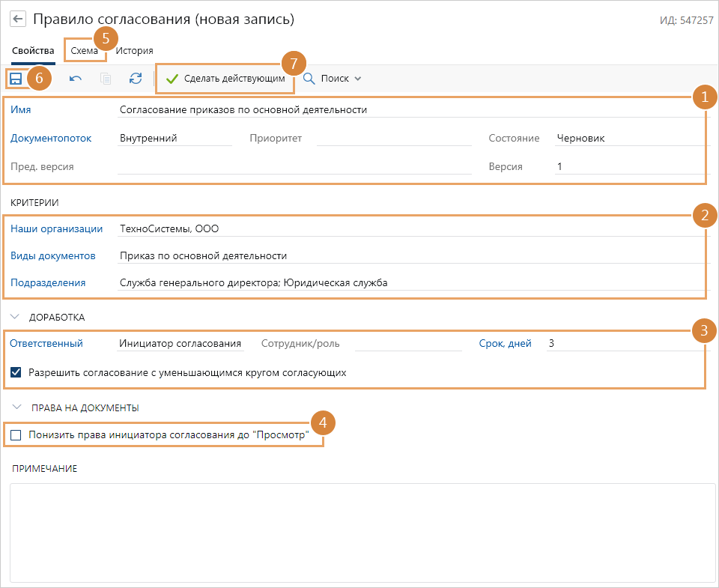Click the Документопоток field label link
This screenshot has height=588, width=719.
51,139
